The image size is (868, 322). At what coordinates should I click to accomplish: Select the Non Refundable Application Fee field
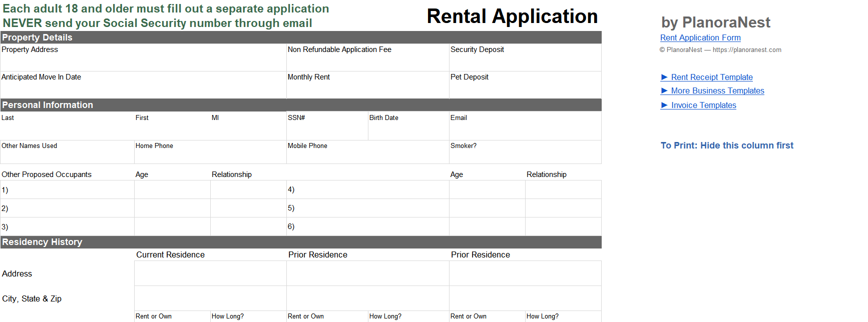click(368, 57)
